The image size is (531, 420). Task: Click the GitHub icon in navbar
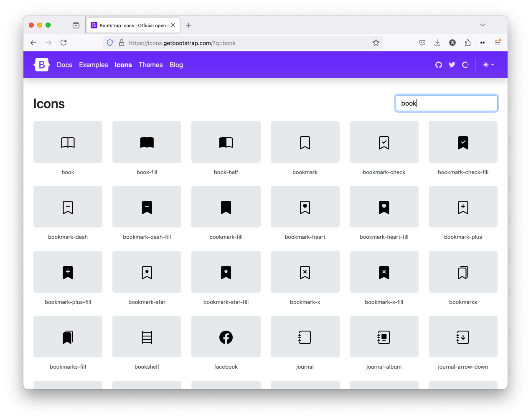[x=438, y=65]
